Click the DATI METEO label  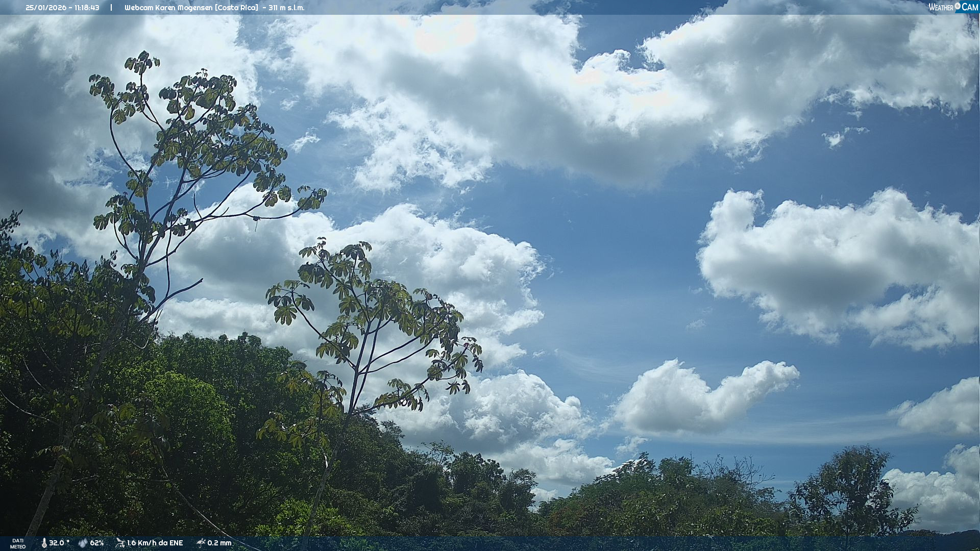click(18, 543)
